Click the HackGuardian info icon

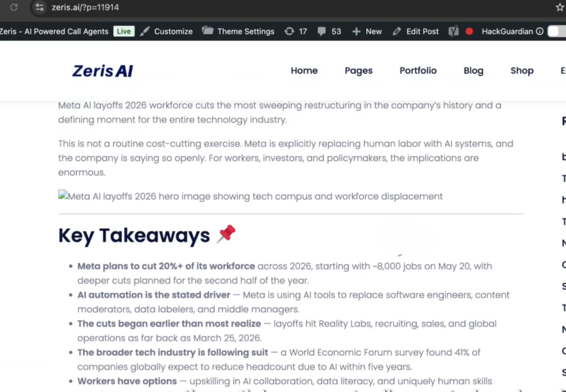[x=540, y=31]
